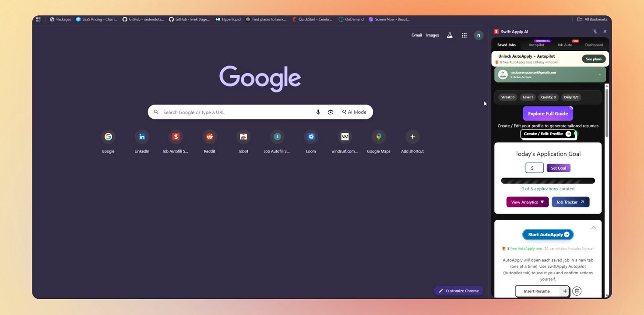Click the See plans button
The image size is (644, 315).
[594, 59]
